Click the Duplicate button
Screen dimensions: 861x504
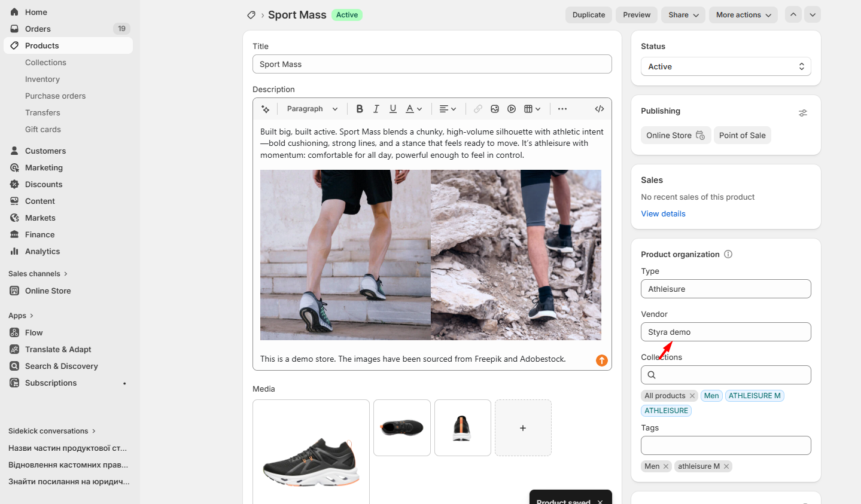pos(589,15)
